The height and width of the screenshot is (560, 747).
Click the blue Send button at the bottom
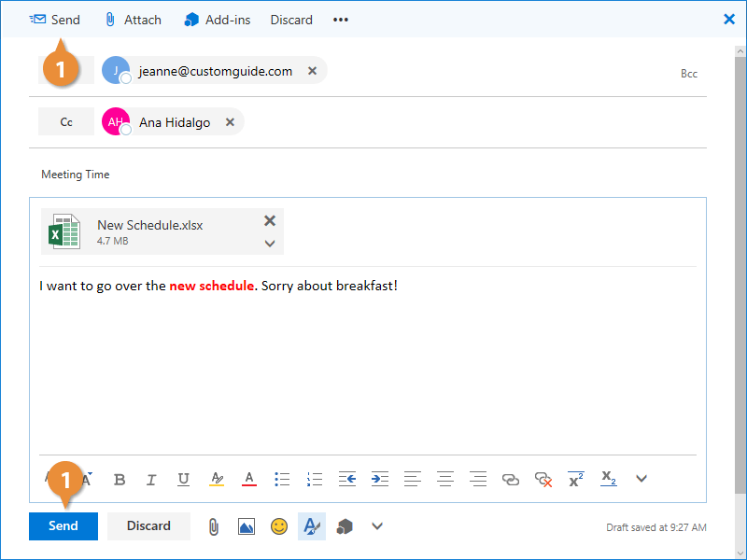pyautogui.click(x=63, y=525)
